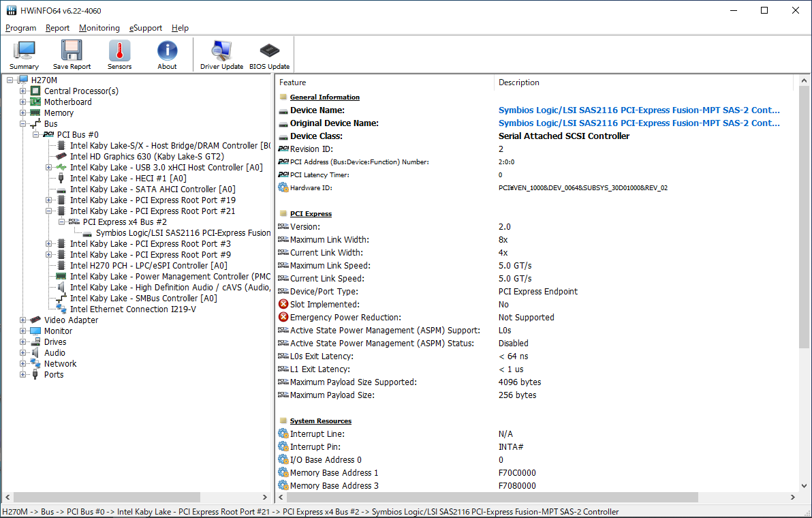Click the Intel HD Graphics 630 icon
812x518 pixels.
point(61,157)
